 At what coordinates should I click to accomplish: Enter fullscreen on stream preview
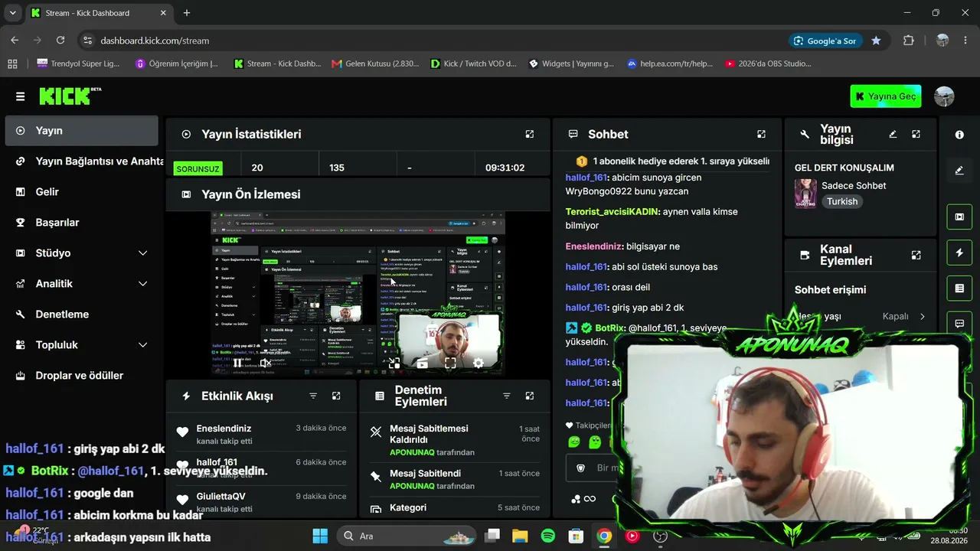pos(450,364)
